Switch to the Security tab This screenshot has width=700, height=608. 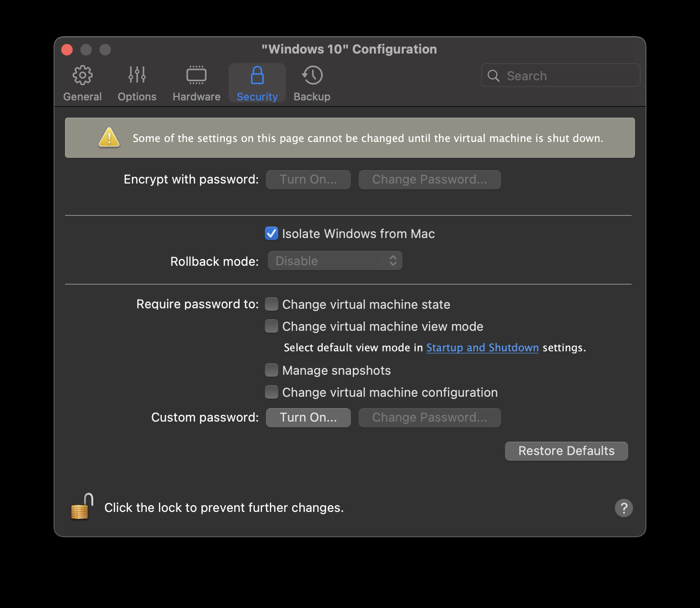[x=257, y=84]
